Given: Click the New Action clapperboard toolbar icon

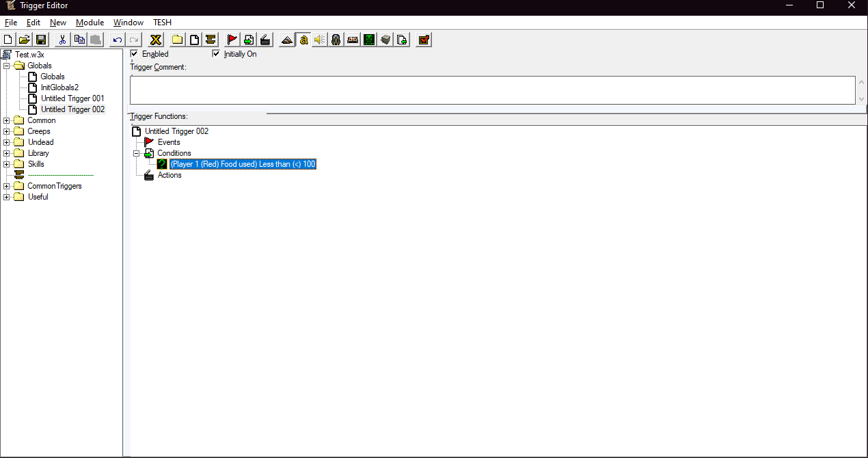Looking at the screenshot, I should (265, 40).
